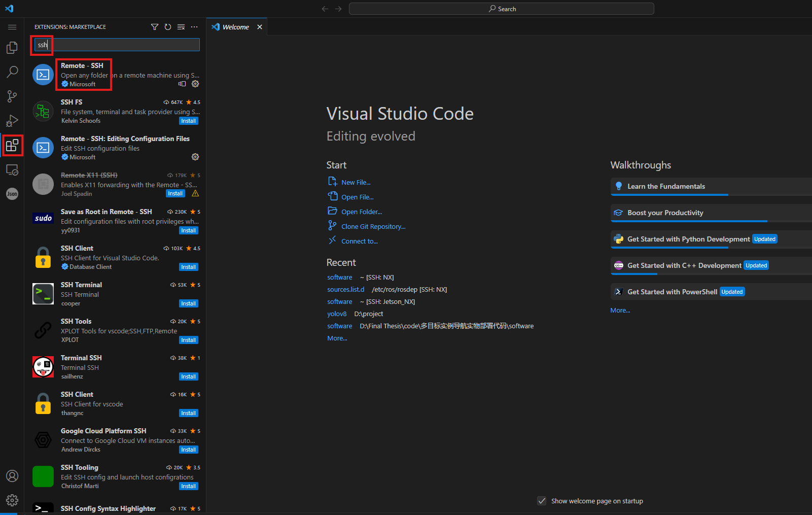Click Remote - SSH extension icon
Viewport: 812px width, 515px height.
43,75
